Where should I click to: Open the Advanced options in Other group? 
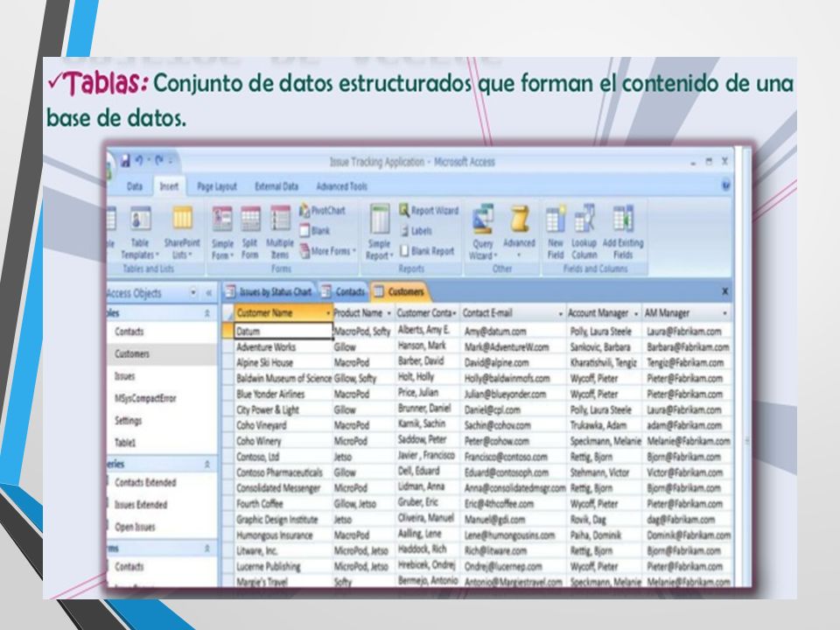(x=519, y=233)
